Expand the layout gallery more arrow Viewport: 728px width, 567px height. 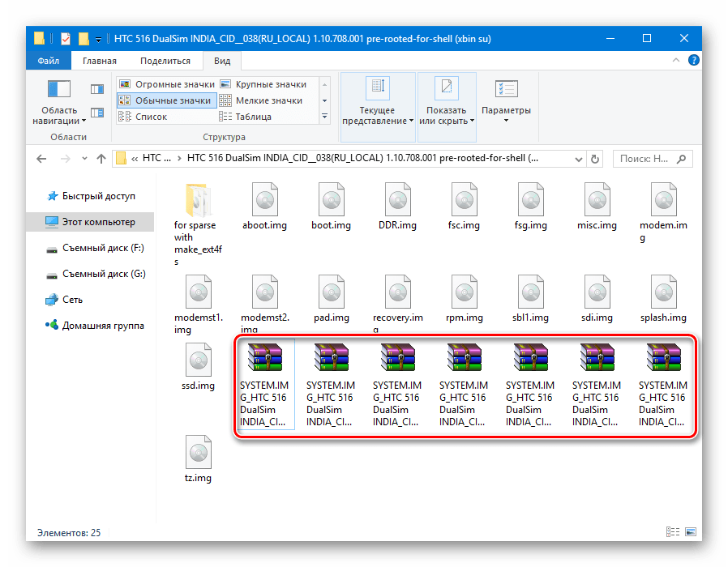[x=324, y=117]
